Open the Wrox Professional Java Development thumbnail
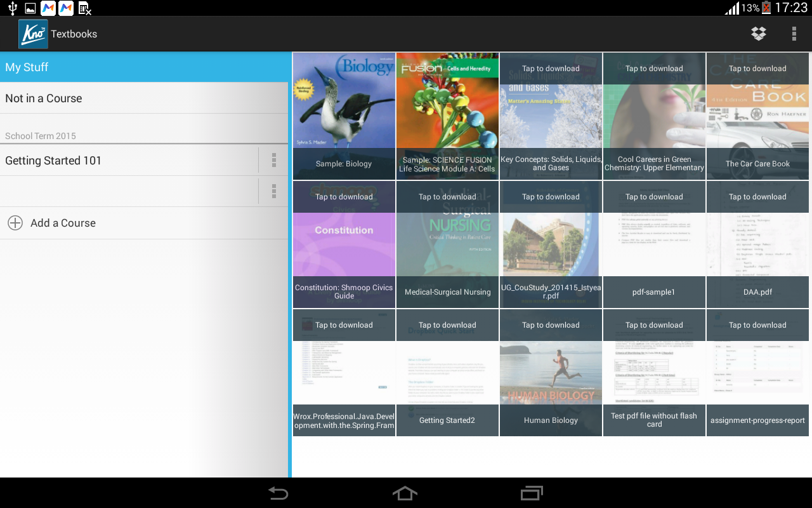812x508 pixels. pyautogui.click(x=344, y=373)
